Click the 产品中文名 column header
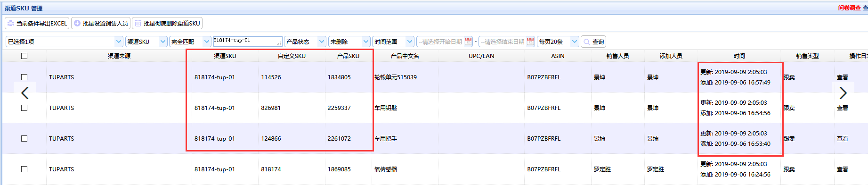Screen dimensions: 868x185 pos(405,56)
